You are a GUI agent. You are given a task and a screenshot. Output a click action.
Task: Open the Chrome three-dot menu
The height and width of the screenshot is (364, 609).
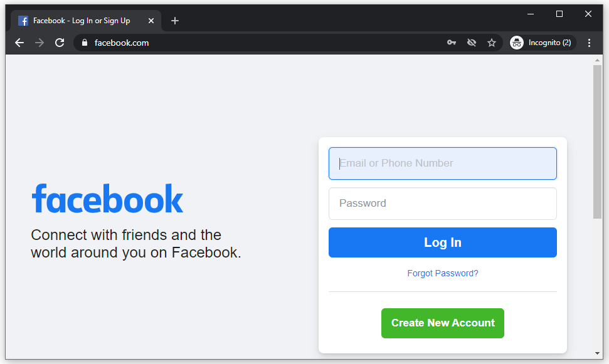tap(589, 43)
